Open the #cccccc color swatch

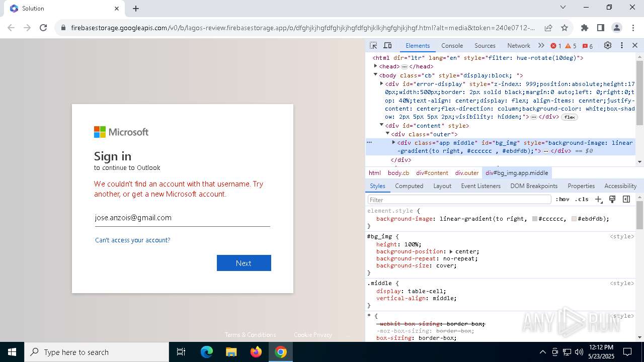[x=535, y=219]
